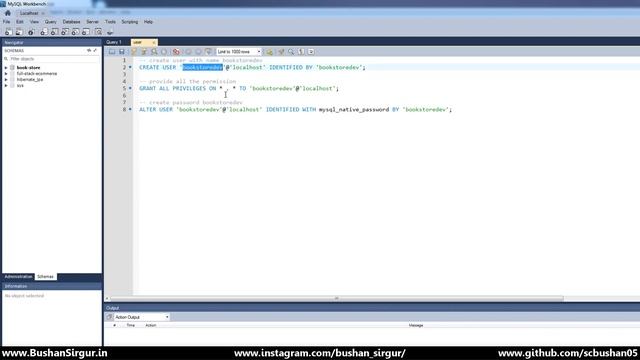
Task: Open the Query menu
Action: click(x=51, y=22)
